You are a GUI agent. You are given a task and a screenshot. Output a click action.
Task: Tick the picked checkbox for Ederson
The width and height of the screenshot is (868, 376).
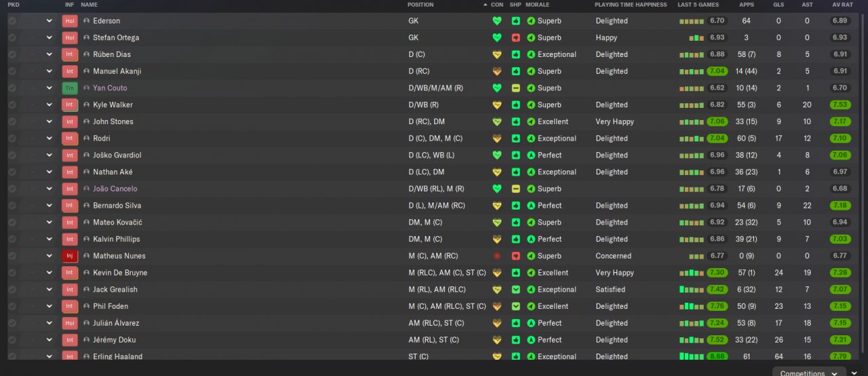tap(12, 21)
